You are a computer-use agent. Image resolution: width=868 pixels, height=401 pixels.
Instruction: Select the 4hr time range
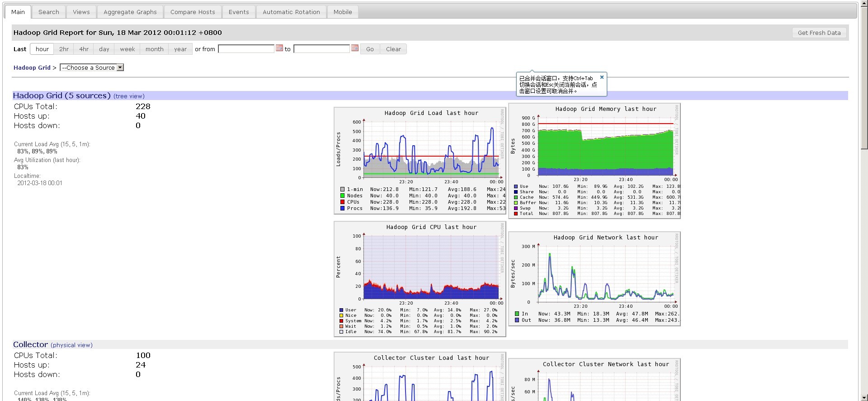point(84,49)
